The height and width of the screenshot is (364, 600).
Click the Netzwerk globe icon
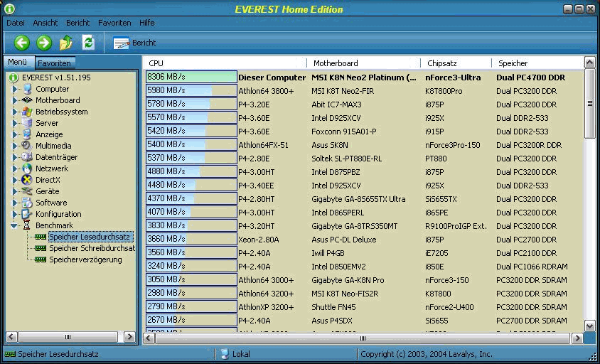click(x=27, y=168)
